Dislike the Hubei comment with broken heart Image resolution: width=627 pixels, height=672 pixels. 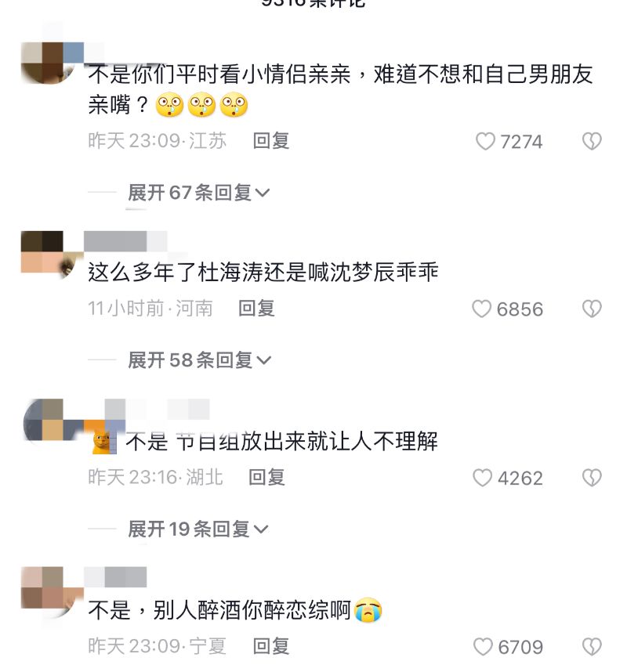592,478
